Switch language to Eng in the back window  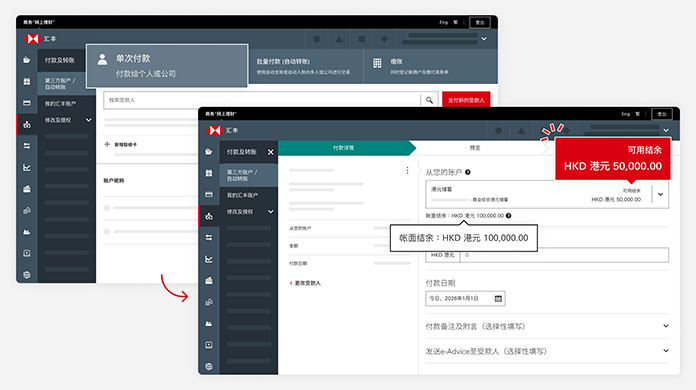pyautogui.click(x=443, y=22)
